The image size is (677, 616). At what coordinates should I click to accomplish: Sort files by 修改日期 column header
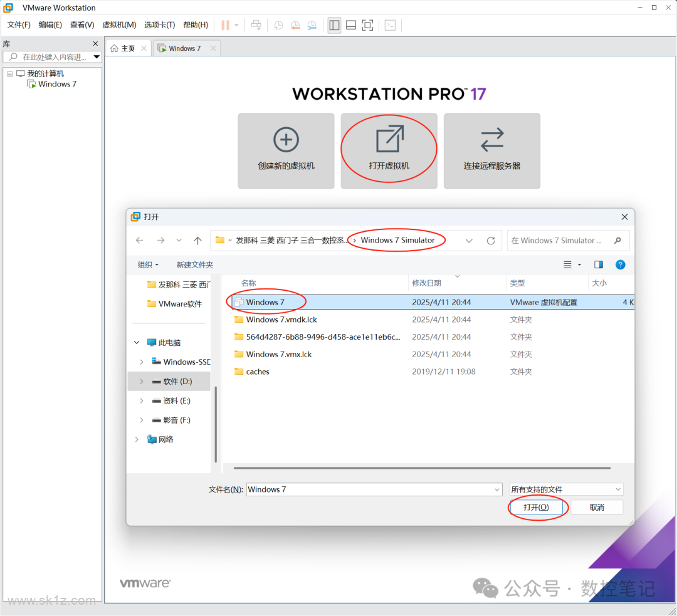pos(427,283)
